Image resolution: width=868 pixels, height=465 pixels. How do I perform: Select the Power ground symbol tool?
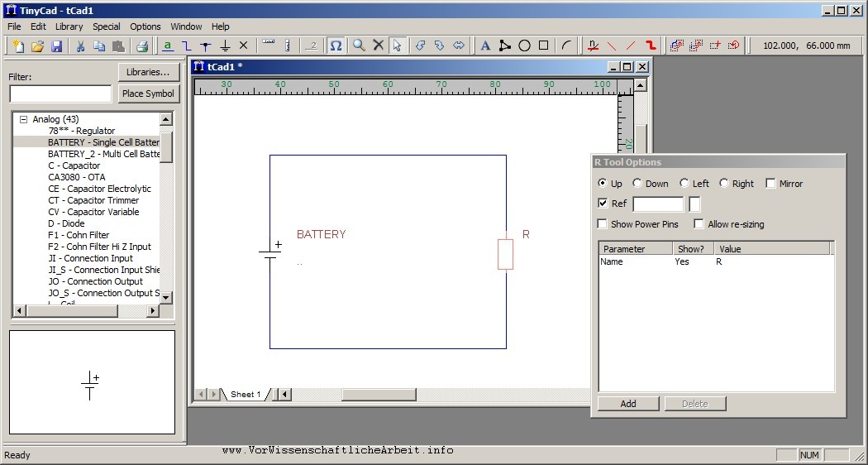[225, 46]
